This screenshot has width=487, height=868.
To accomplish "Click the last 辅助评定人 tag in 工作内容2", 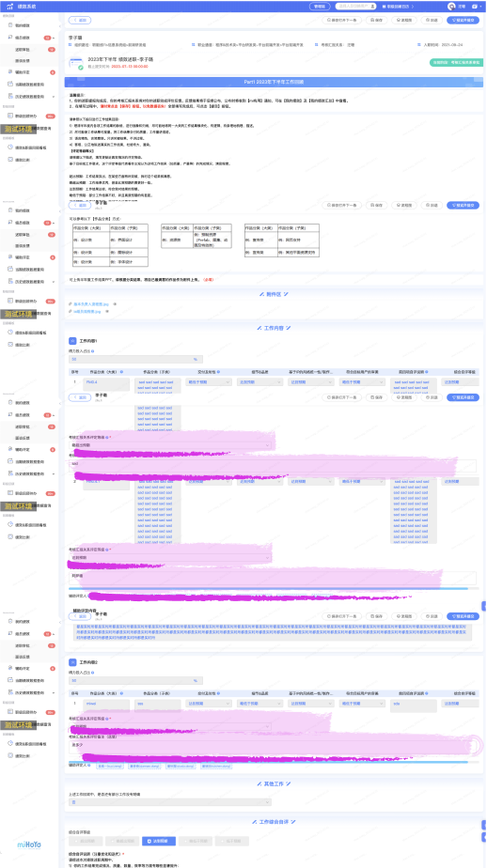I will pyautogui.click(x=217, y=767).
